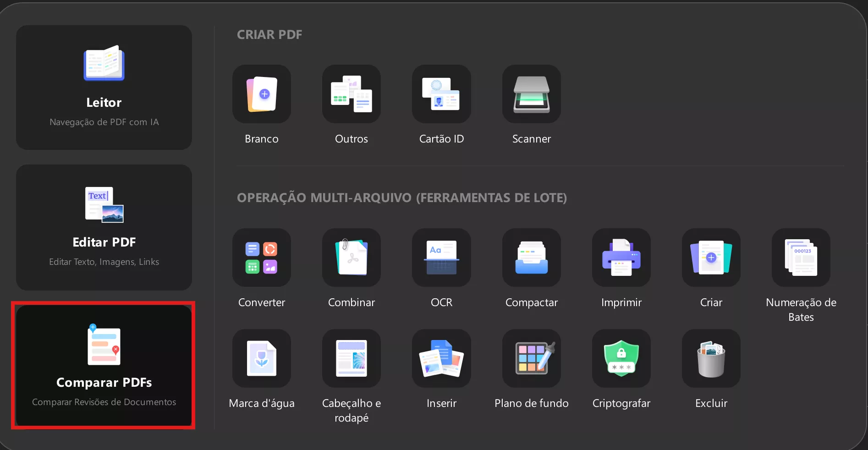868x450 pixels.
Task: Click the 'Criptografar' label
Action: pyautogui.click(x=621, y=403)
